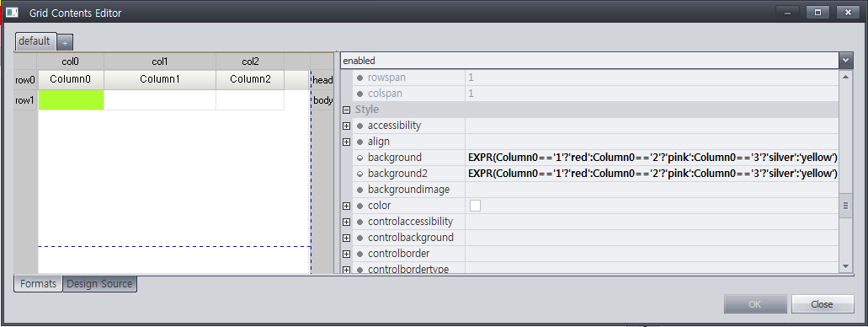Select the Column1 header cell
868x327 pixels.
(160, 80)
